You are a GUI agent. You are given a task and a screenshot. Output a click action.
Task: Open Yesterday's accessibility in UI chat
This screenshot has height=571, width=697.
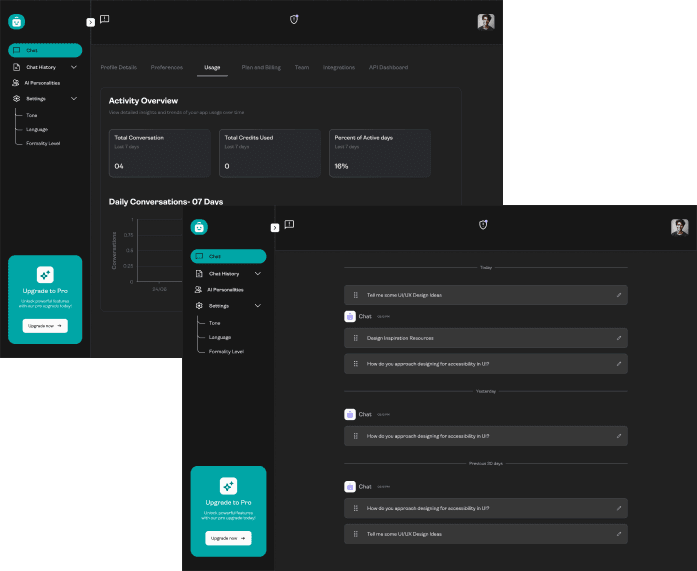(486, 436)
